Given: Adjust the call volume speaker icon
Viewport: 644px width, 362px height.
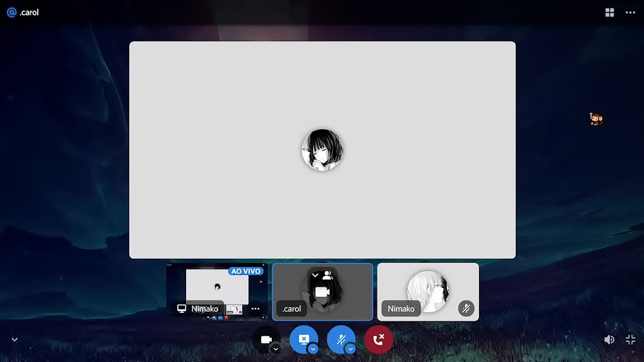Looking at the screenshot, I should point(609,340).
